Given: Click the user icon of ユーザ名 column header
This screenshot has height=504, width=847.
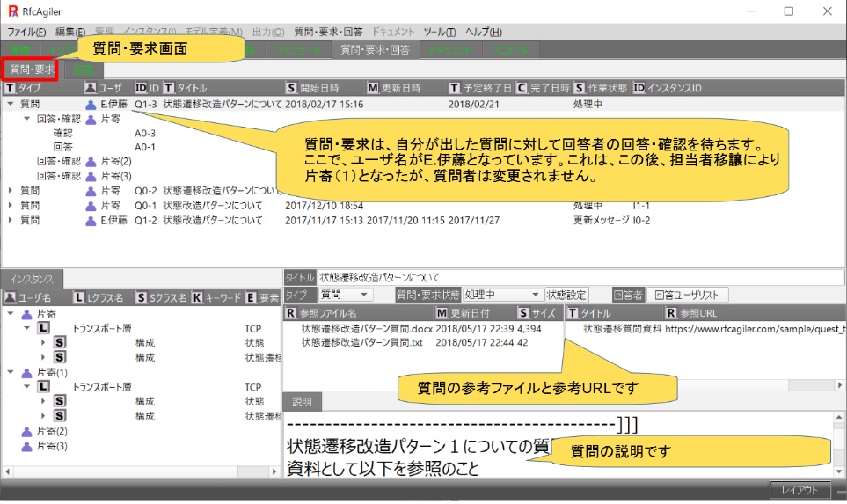Looking at the screenshot, I should [10, 297].
